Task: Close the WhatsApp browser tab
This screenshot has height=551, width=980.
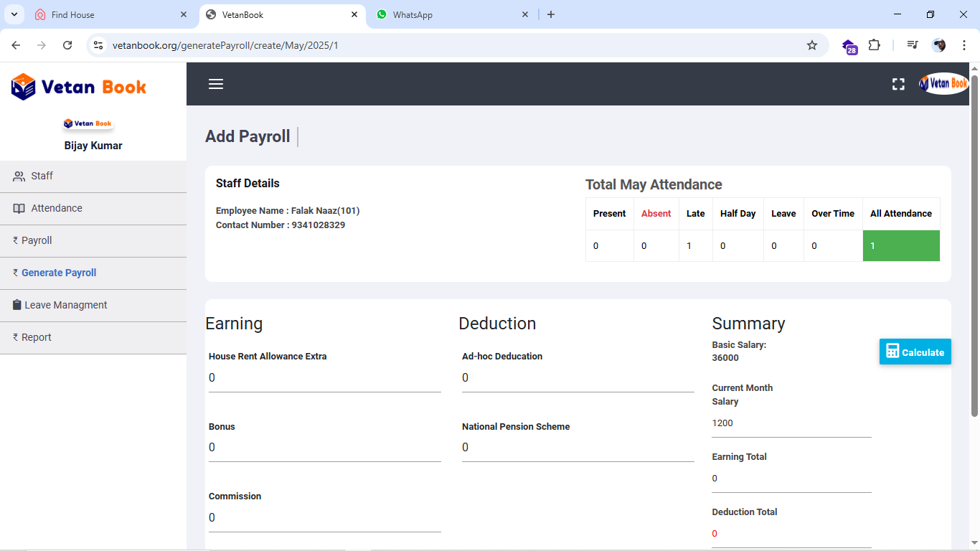Action: 525,14
